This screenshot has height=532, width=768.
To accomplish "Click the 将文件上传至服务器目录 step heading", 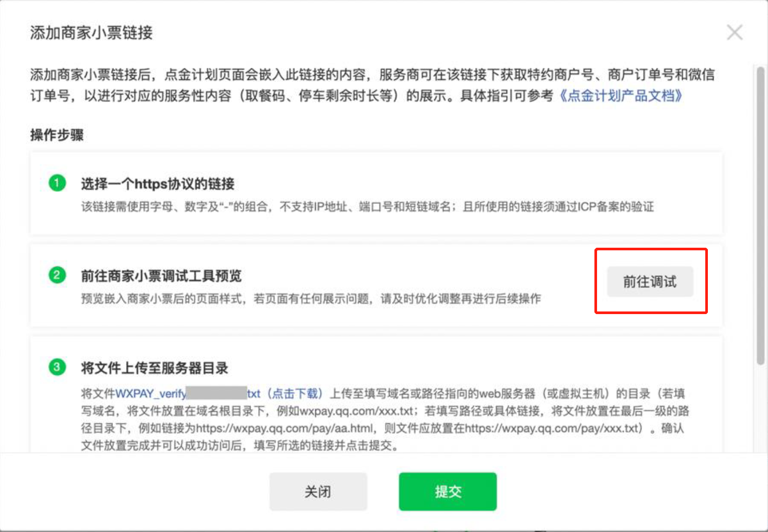I will click(x=154, y=368).
